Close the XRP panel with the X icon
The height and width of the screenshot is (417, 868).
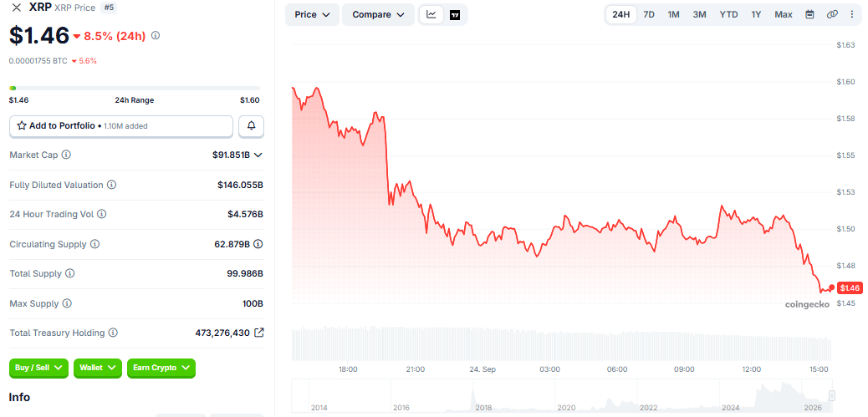pos(17,8)
